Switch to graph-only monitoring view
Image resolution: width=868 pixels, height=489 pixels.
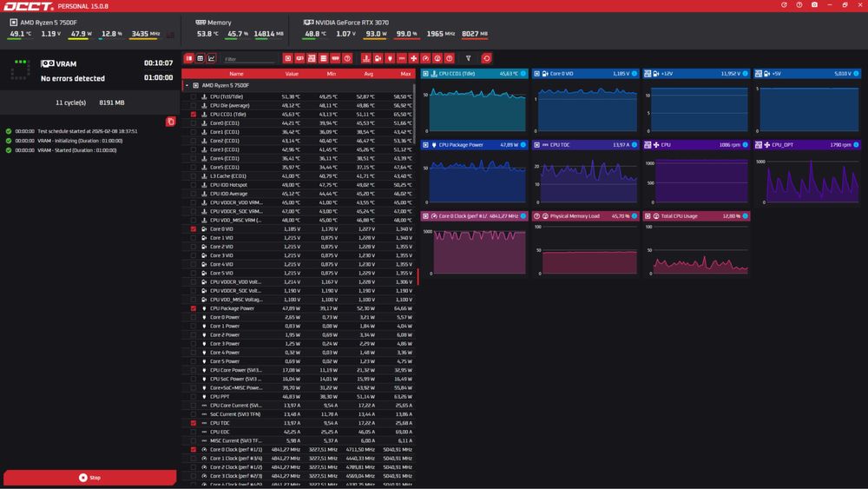[x=212, y=58]
